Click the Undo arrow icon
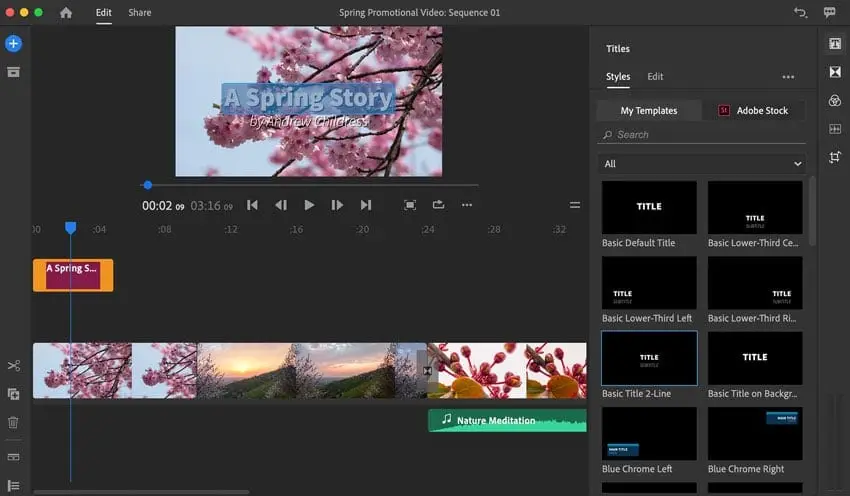850x496 pixels. coord(800,12)
